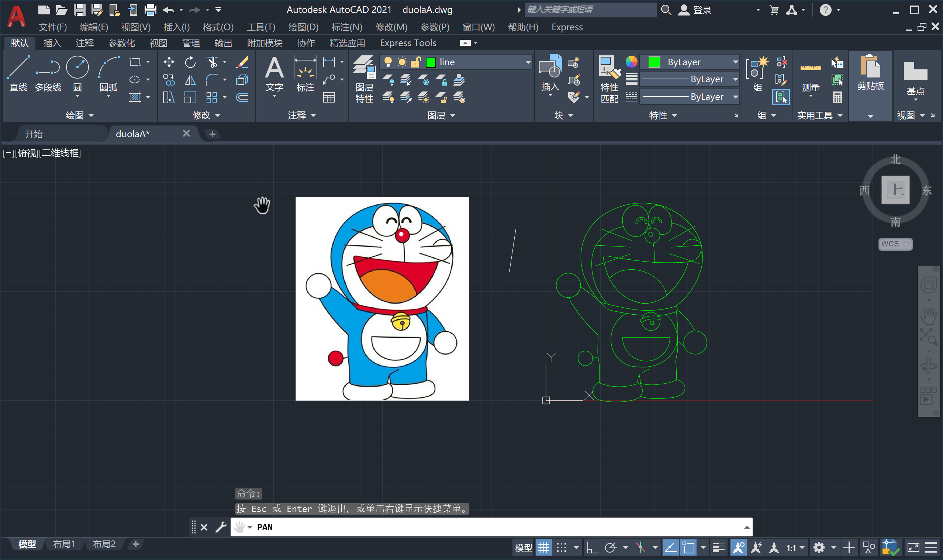Open the ByLayer lineweight dropdown
Image resolution: width=943 pixels, height=560 pixels.
(x=735, y=79)
